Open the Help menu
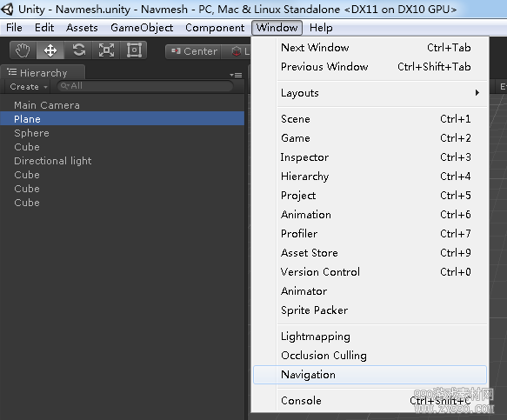This screenshot has width=507, height=420. pos(321,28)
